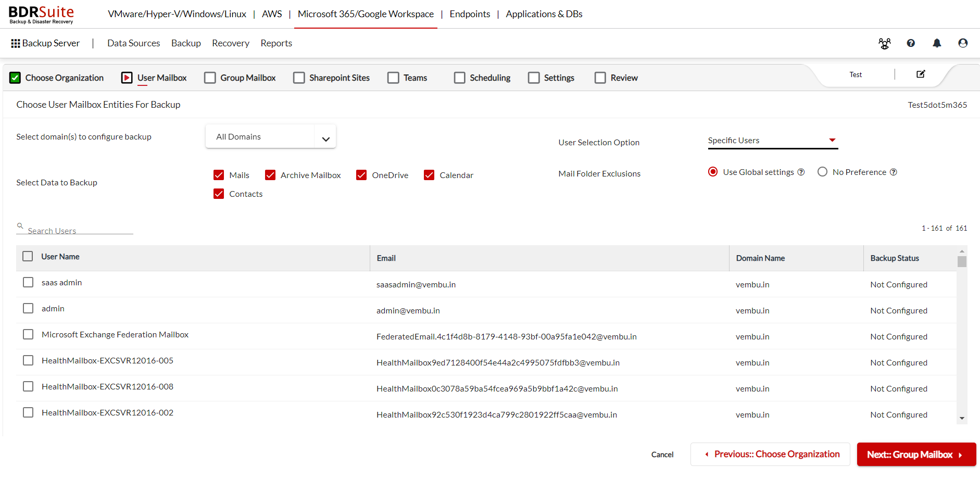Go to the Teams step
The height and width of the screenshot is (479, 980).
coord(407,78)
